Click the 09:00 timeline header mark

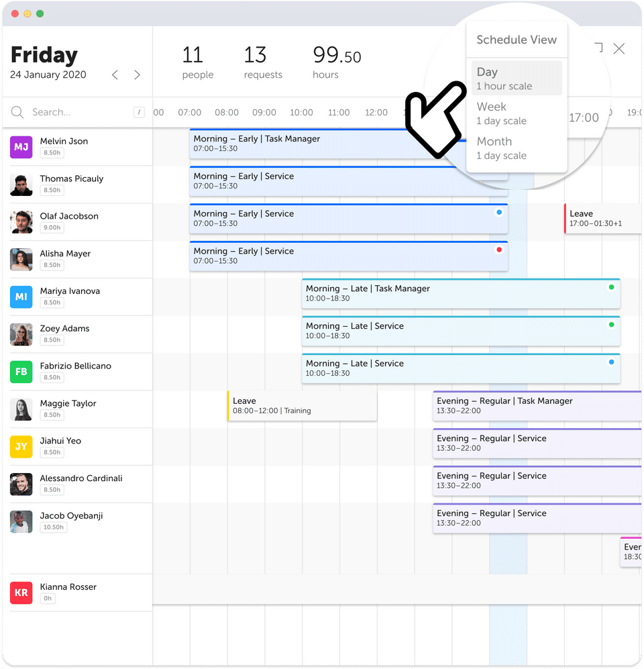click(x=264, y=113)
